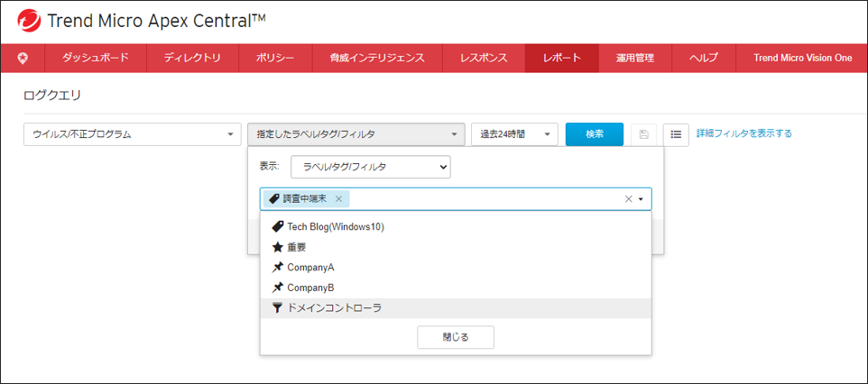Remove the 調査中端末 tag chip
This screenshot has height=384, width=868.
click(x=338, y=198)
